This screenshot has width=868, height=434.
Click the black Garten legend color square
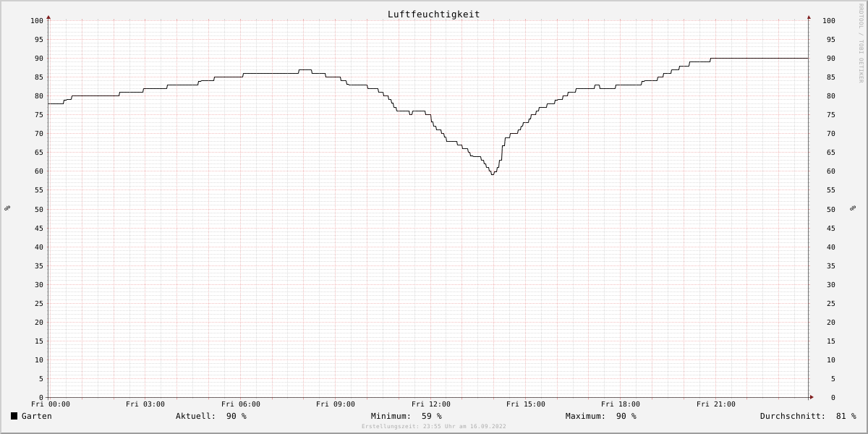(14, 416)
